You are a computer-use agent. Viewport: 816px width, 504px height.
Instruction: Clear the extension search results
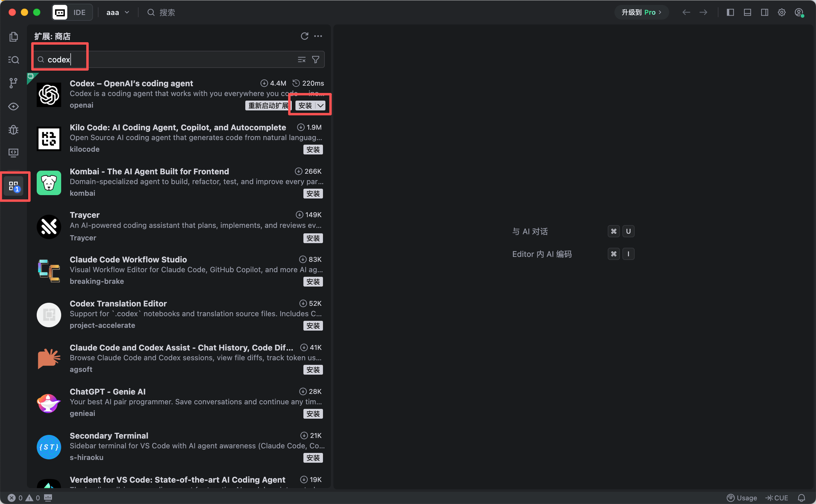tap(301, 60)
